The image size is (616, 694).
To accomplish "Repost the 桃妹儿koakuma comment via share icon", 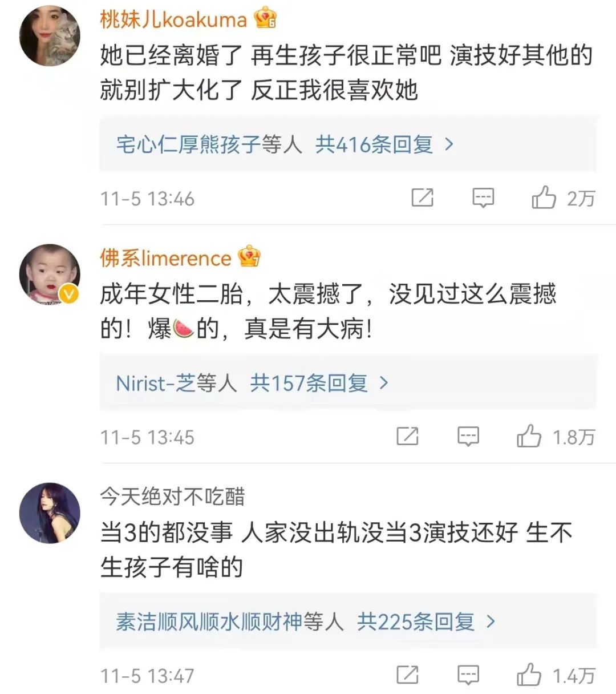I will 422,197.
